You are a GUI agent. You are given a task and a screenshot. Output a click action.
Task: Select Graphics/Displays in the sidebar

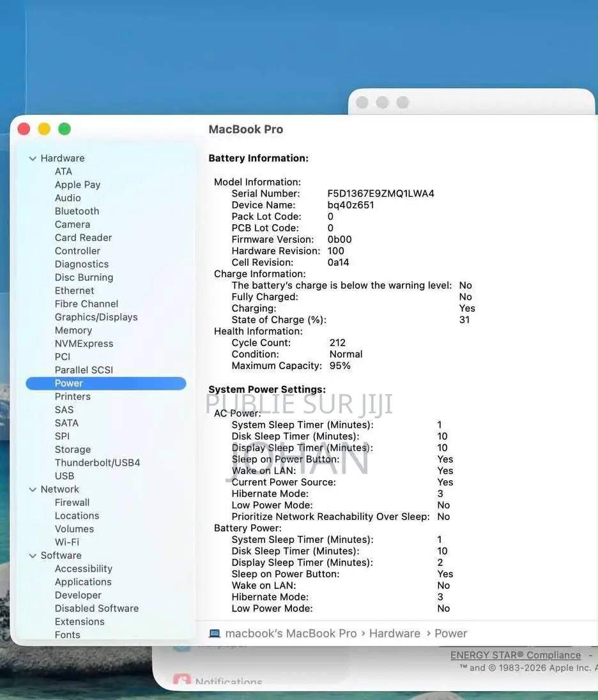[x=96, y=317]
